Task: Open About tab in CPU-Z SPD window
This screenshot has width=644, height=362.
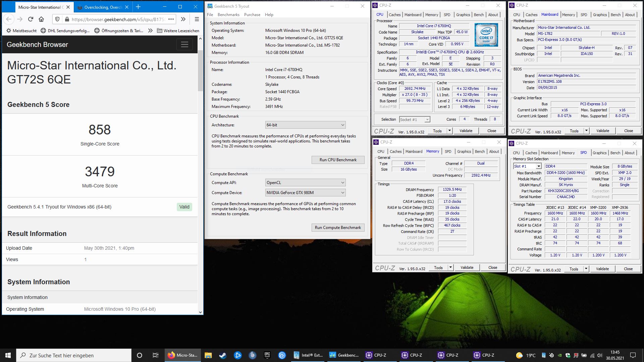Action: (630, 153)
